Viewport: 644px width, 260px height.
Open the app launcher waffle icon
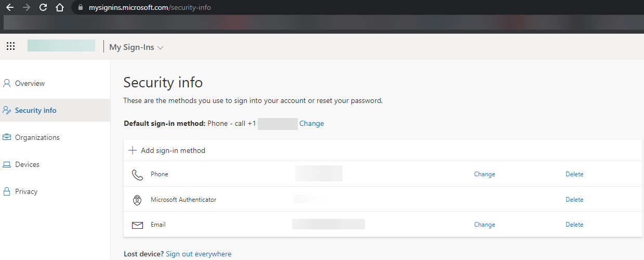(x=10, y=46)
